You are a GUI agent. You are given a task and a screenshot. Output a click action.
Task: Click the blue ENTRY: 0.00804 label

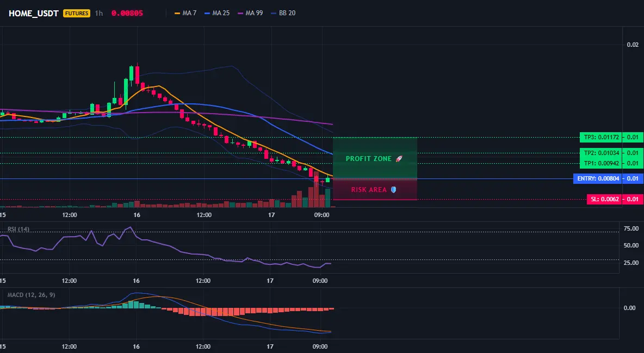click(x=598, y=179)
